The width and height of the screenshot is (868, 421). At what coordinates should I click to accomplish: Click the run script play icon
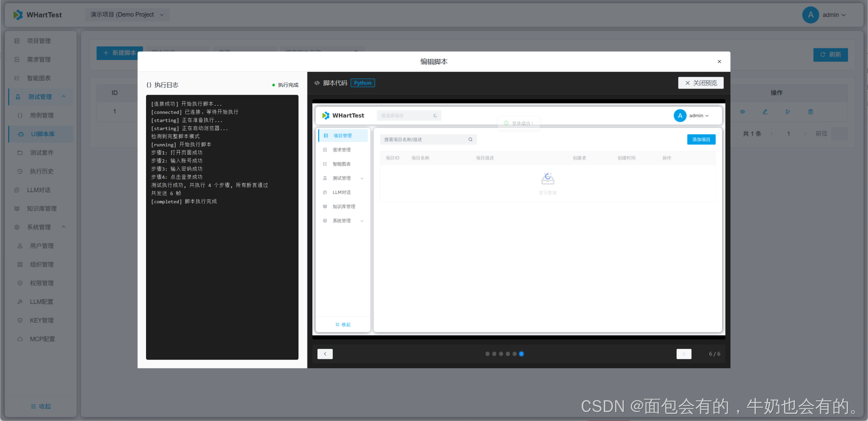pyautogui.click(x=788, y=112)
